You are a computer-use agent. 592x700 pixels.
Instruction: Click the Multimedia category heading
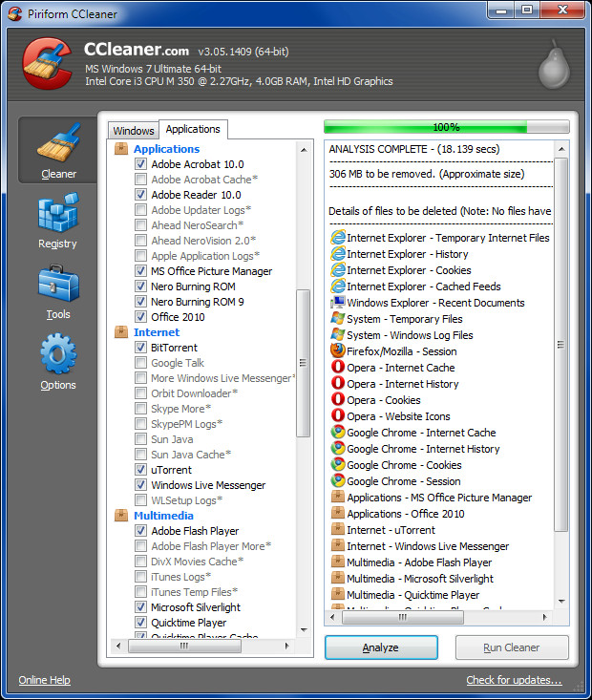click(163, 515)
